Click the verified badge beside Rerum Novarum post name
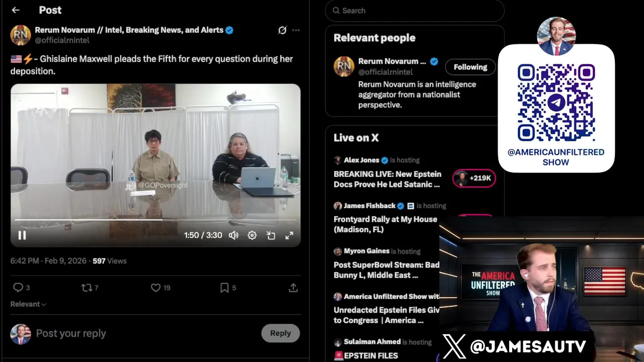Screen dimensions: 644x362 tap(229, 30)
